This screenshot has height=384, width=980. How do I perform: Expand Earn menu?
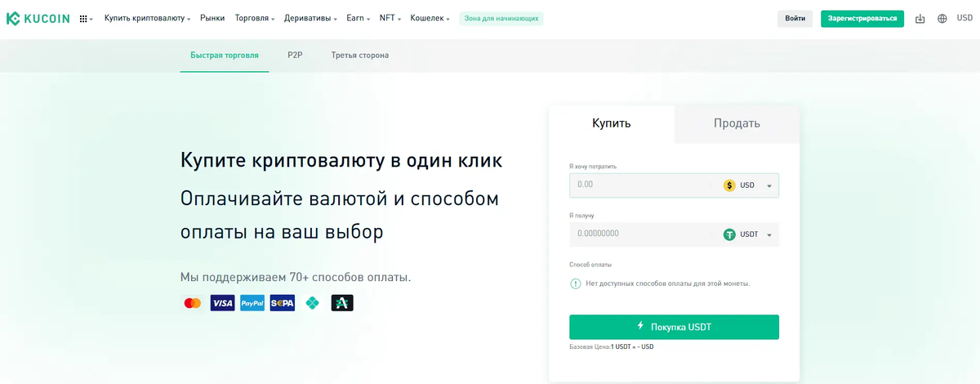tap(358, 18)
